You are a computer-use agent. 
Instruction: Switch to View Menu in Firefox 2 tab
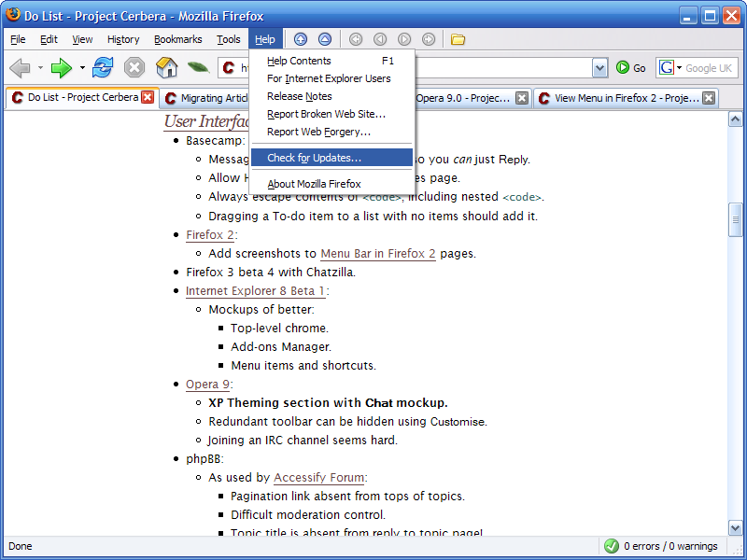(x=626, y=98)
